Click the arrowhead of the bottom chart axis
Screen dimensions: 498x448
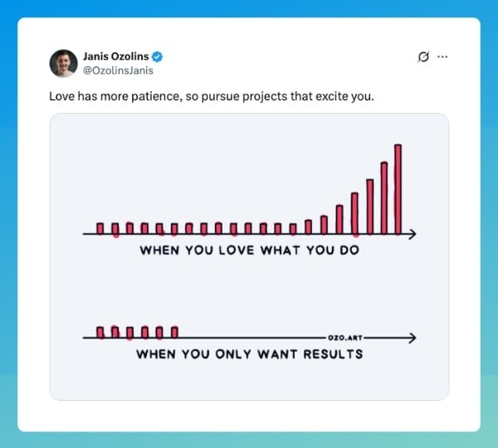(412, 338)
